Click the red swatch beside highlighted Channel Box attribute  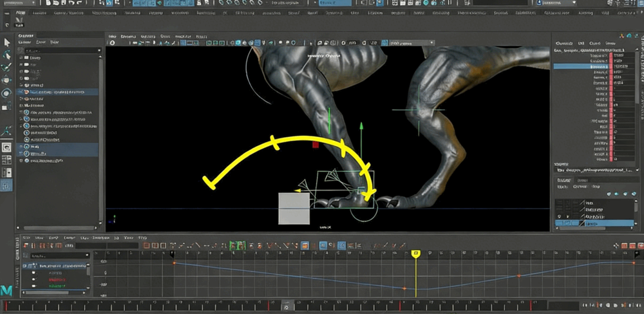coord(611,66)
